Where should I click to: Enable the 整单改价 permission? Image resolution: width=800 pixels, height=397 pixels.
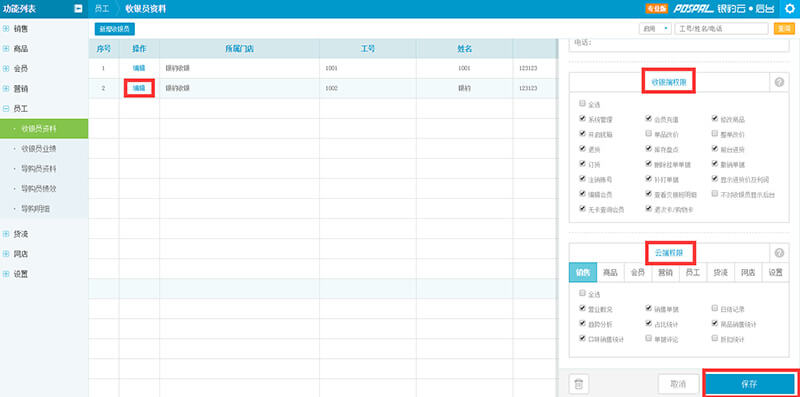[x=715, y=134]
